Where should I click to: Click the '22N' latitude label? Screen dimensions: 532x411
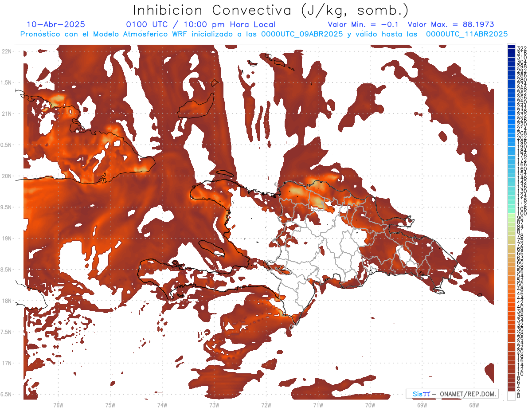[x=7, y=51]
